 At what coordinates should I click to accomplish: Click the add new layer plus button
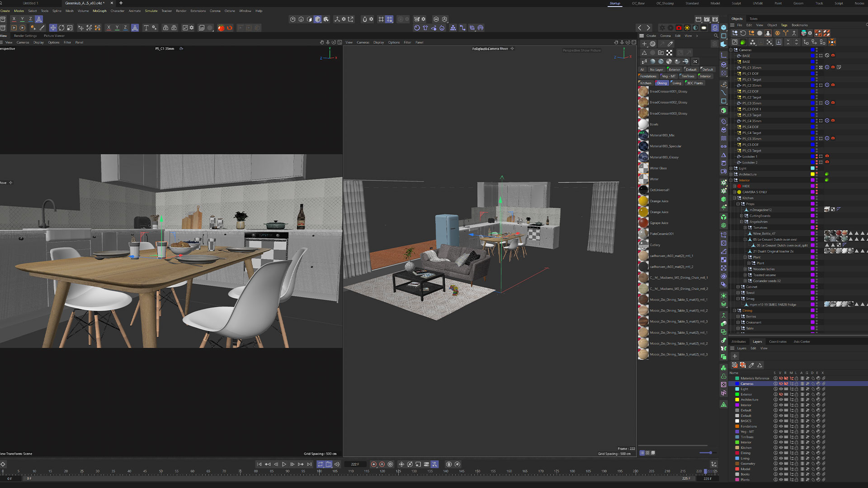(735, 356)
